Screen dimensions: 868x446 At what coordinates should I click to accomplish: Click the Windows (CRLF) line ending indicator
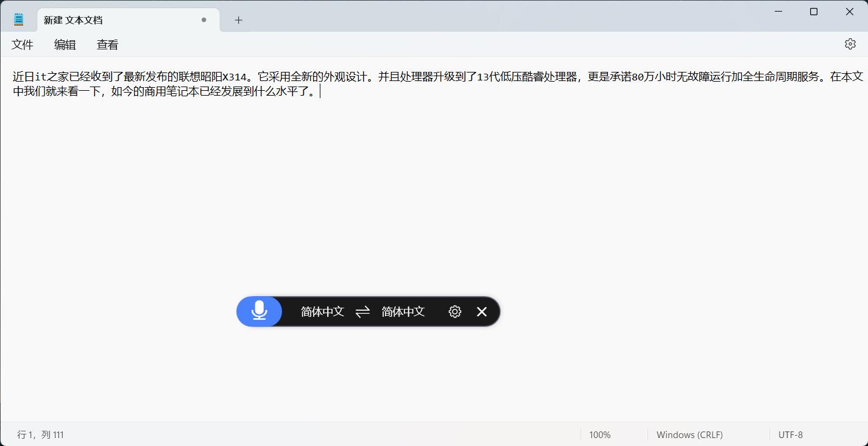pos(689,434)
